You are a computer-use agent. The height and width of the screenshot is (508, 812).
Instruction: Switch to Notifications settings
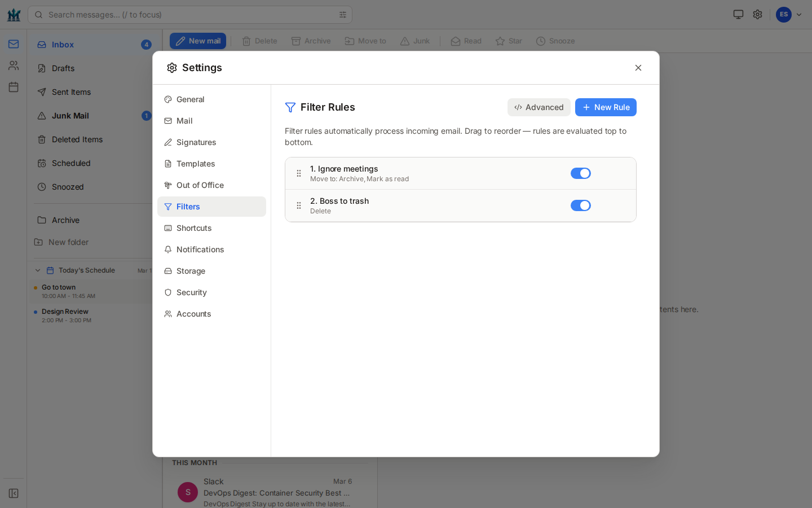coord(200,249)
